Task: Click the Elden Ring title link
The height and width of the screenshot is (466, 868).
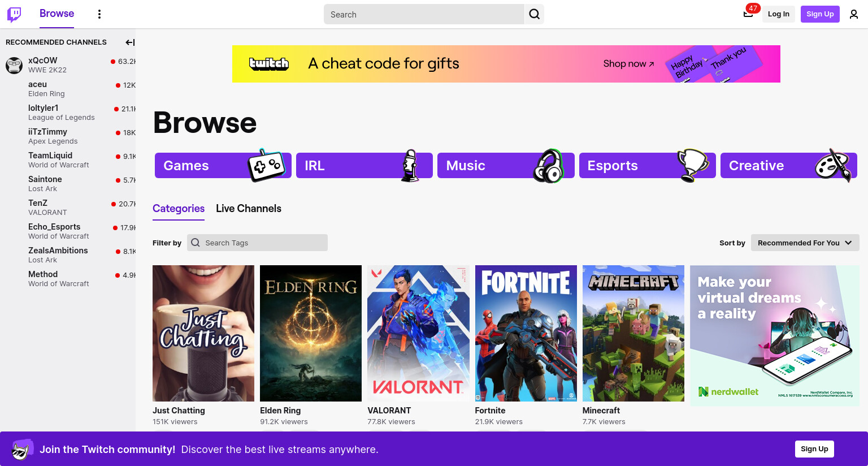Action: click(280, 411)
